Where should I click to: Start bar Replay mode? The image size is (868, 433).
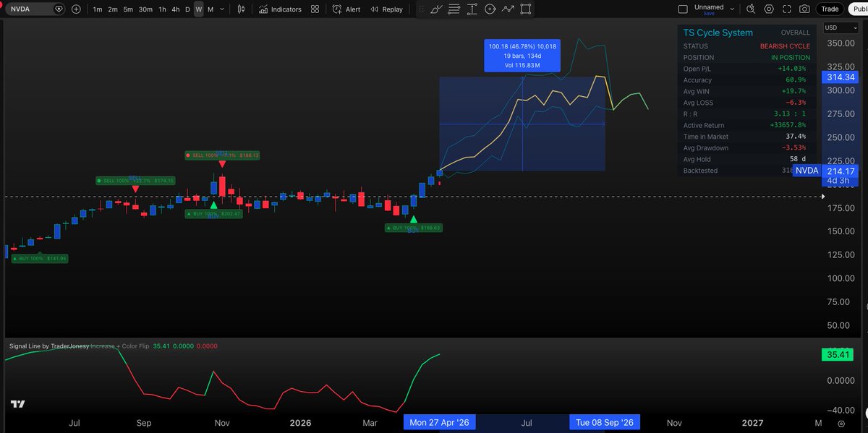[x=386, y=9]
